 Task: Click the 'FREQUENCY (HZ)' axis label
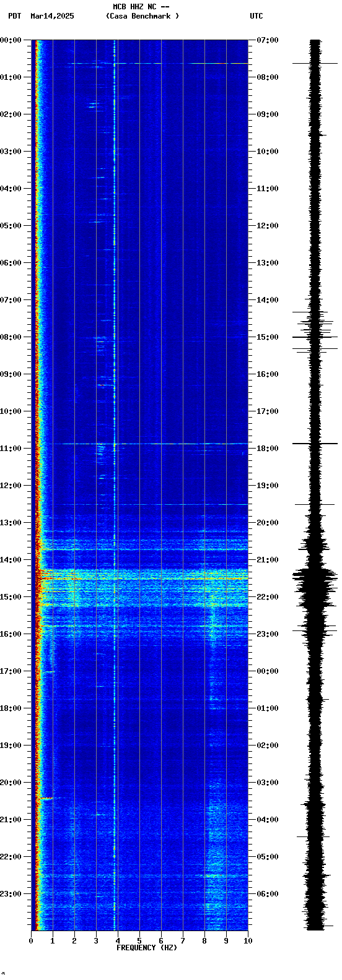[147, 948]
